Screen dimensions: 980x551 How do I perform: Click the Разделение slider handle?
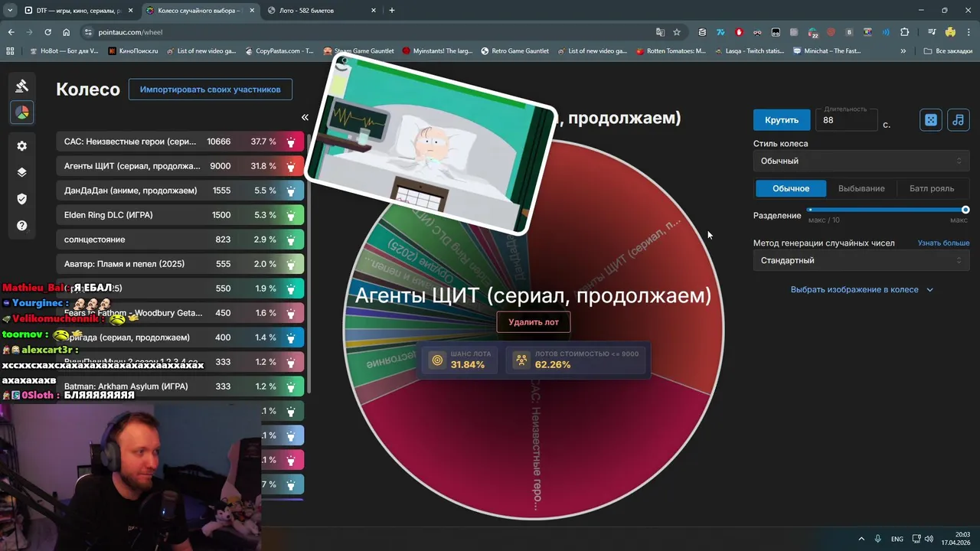click(965, 210)
